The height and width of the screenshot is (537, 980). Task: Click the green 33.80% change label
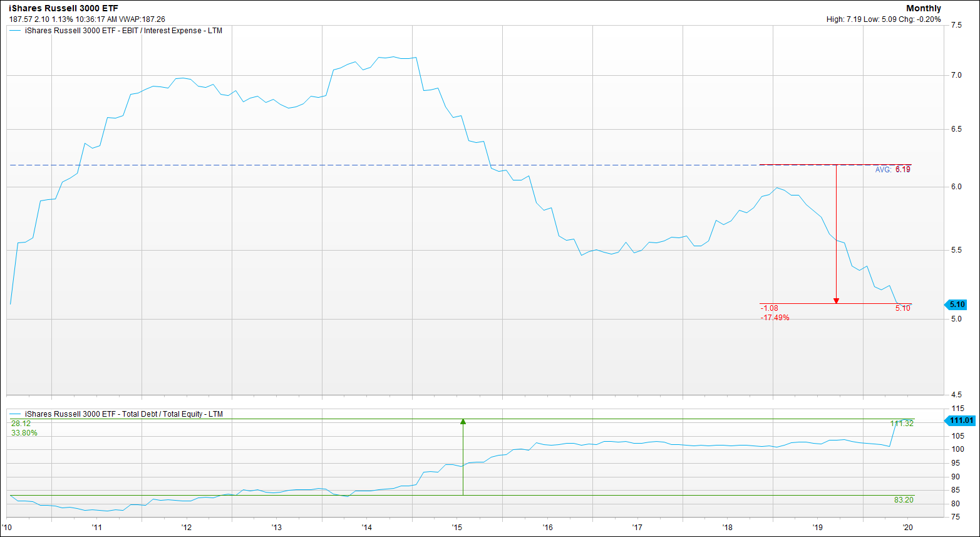click(x=24, y=433)
